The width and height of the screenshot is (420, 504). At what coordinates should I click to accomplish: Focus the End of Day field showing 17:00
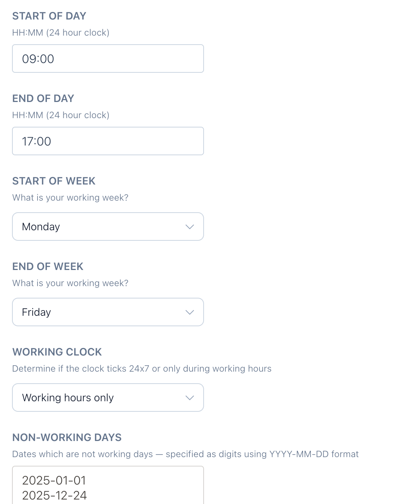click(108, 141)
